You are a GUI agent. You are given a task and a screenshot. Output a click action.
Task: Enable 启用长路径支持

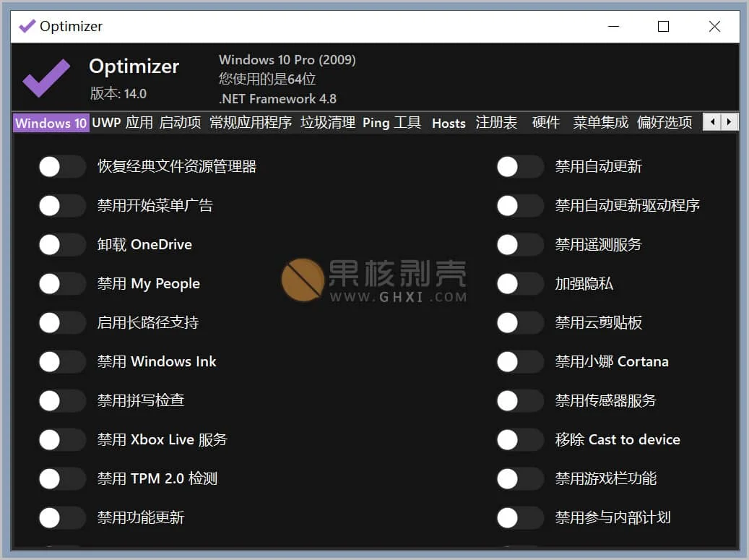61,322
